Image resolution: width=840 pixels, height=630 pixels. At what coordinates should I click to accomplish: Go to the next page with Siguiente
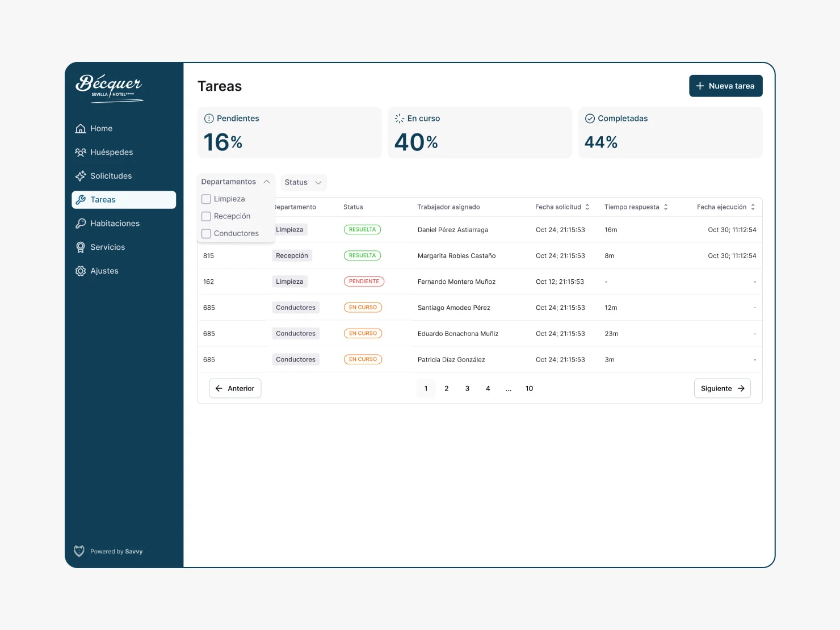click(722, 388)
